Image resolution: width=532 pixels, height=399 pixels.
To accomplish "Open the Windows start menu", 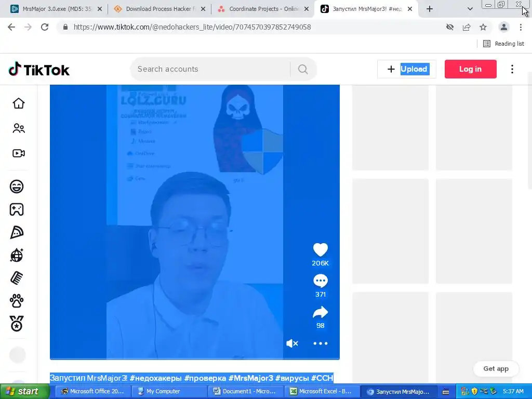I will tap(25, 391).
